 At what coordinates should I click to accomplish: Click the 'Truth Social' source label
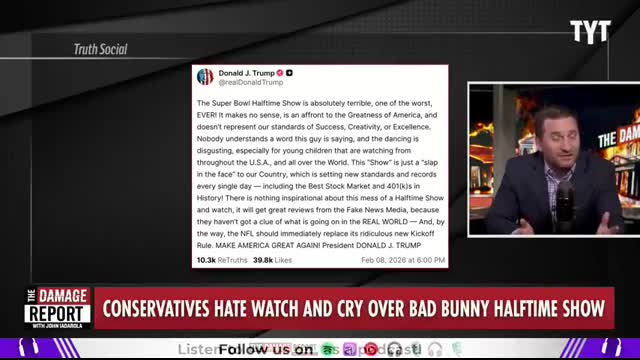[x=100, y=49]
